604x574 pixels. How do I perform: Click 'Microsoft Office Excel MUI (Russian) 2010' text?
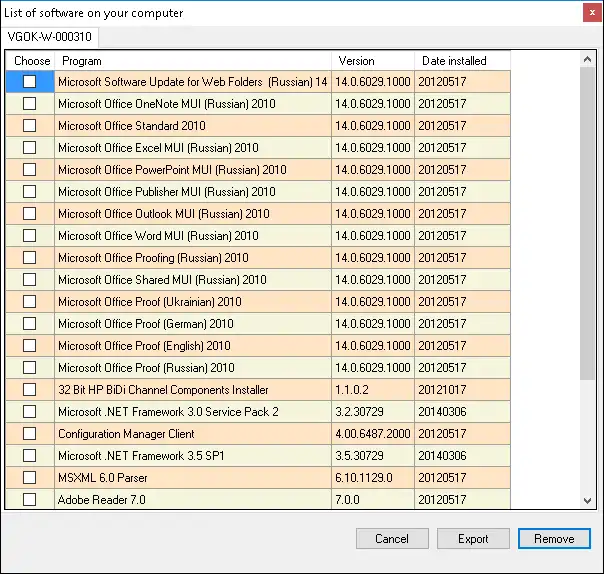(158, 148)
